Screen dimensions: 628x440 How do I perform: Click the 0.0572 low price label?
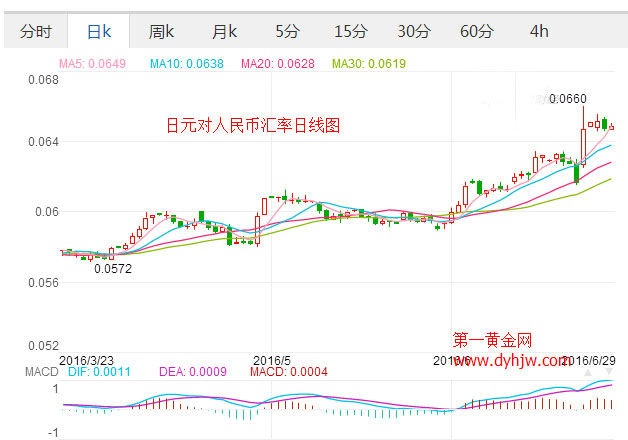[x=113, y=268]
